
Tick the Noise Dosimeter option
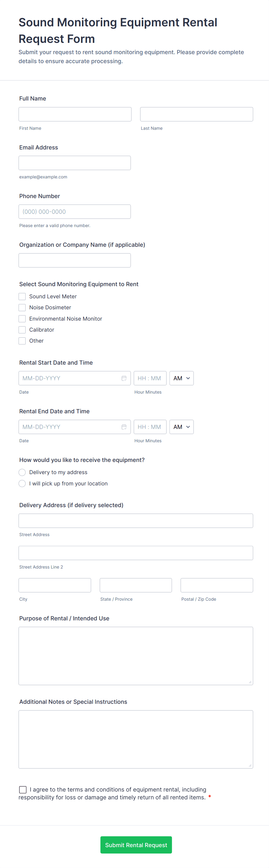point(22,307)
